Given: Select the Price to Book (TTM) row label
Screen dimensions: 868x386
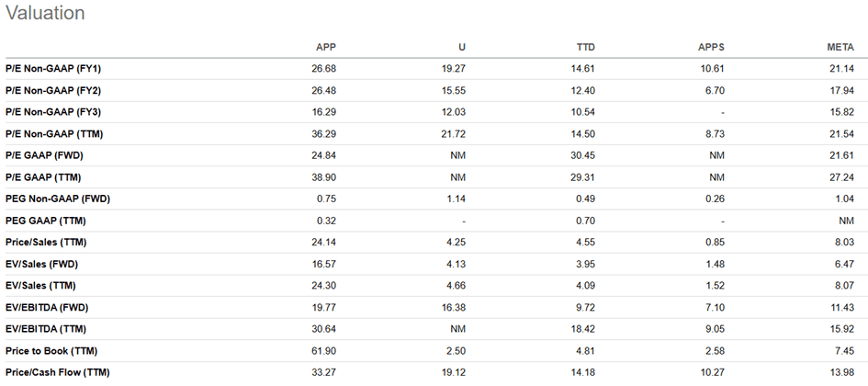Looking at the screenshot, I should (51, 350).
